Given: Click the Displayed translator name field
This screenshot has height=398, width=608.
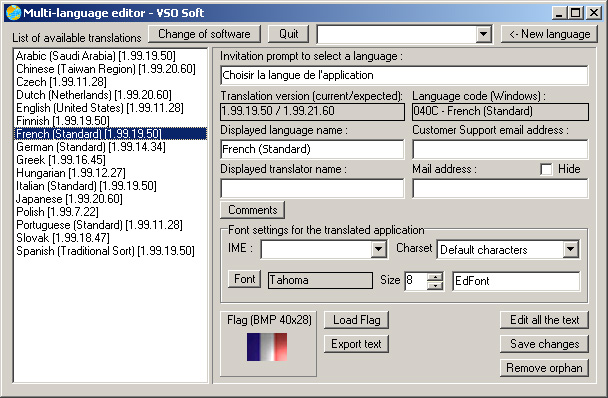Looking at the screenshot, I should [x=312, y=189].
